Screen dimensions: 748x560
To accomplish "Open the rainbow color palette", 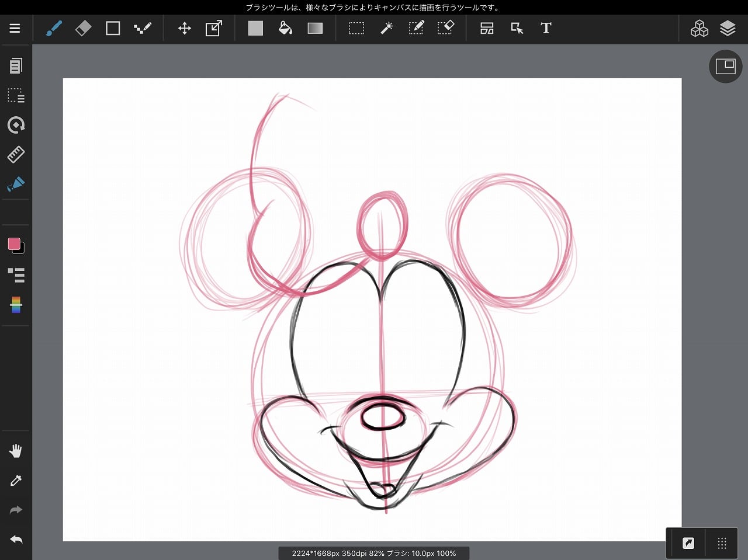I will click(16, 304).
